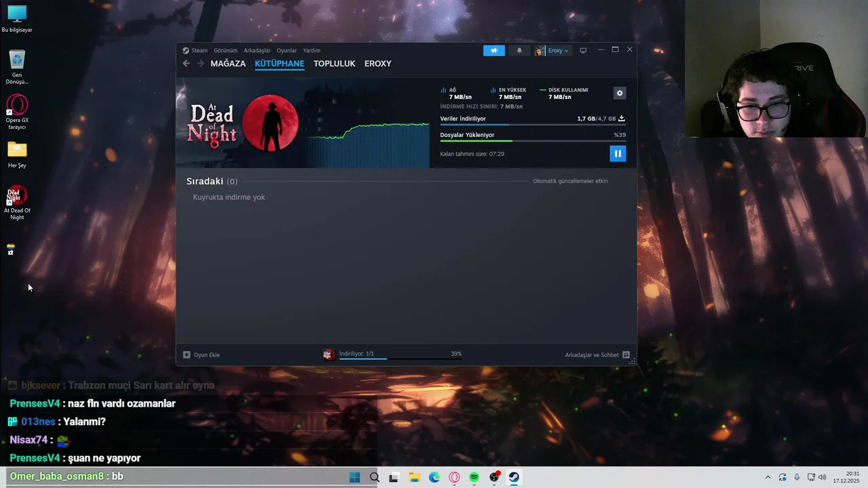Pause the At Dead of Night download

coord(617,154)
